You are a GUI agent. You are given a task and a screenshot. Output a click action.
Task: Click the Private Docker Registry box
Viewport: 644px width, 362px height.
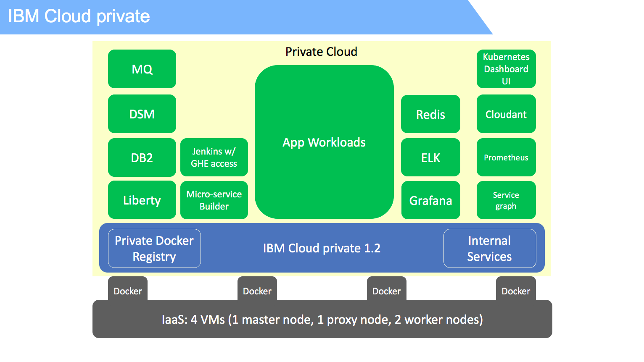click(x=154, y=248)
